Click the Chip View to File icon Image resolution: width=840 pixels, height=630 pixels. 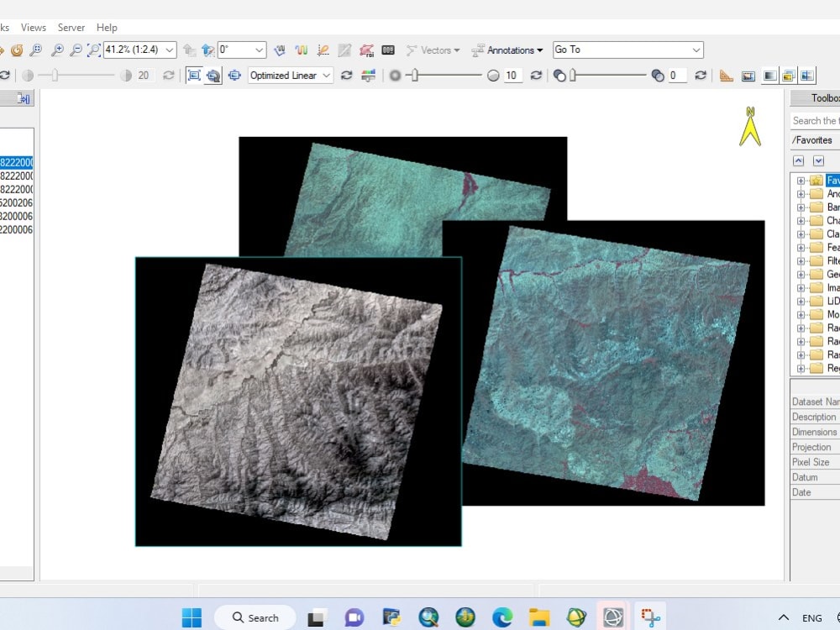[x=748, y=76]
